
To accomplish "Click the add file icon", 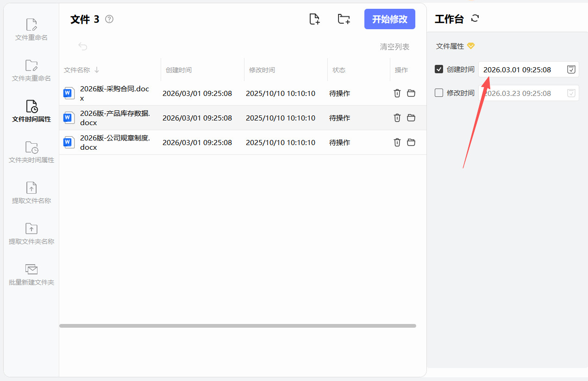I will pyautogui.click(x=314, y=19).
